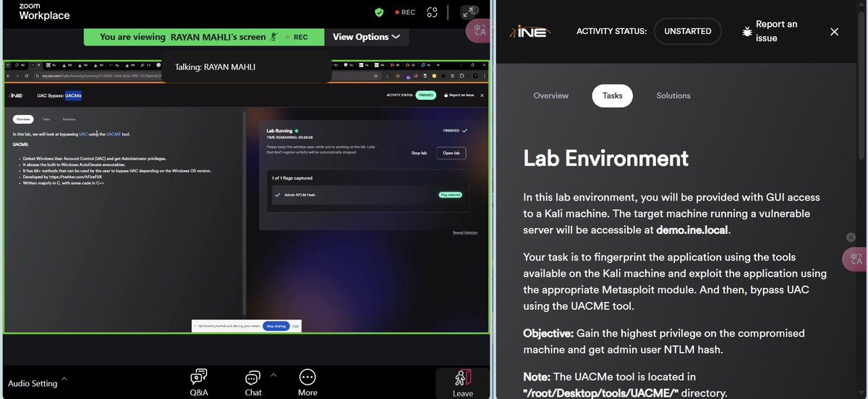This screenshot has height=399, width=868.
Task: Open Zoom Chat panel
Action: [x=253, y=383]
